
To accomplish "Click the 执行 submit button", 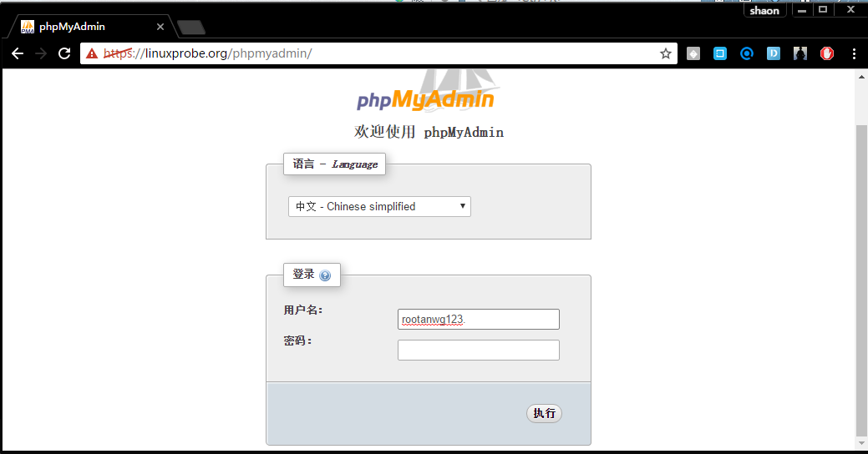I will click(544, 413).
